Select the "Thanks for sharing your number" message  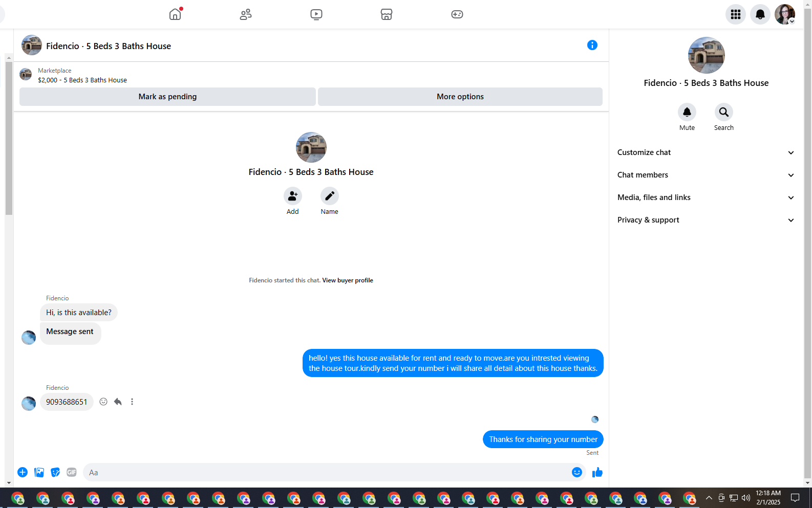coord(543,439)
